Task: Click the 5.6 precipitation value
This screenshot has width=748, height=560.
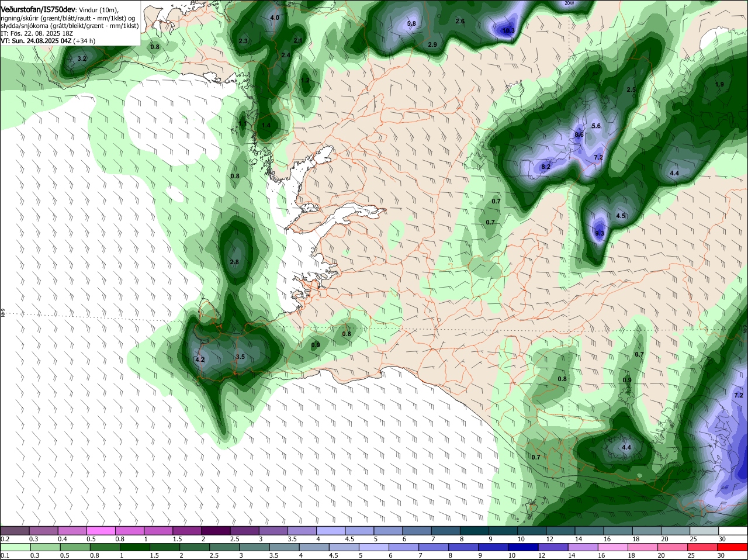Action: (x=596, y=126)
